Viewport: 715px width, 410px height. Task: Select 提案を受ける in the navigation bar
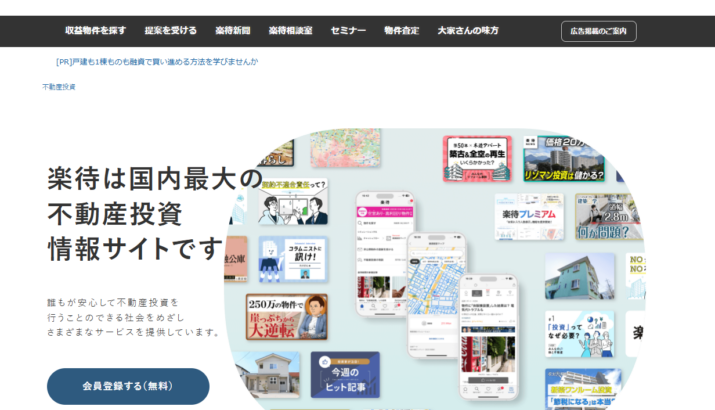pyautogui.click(x=170, y=31)
